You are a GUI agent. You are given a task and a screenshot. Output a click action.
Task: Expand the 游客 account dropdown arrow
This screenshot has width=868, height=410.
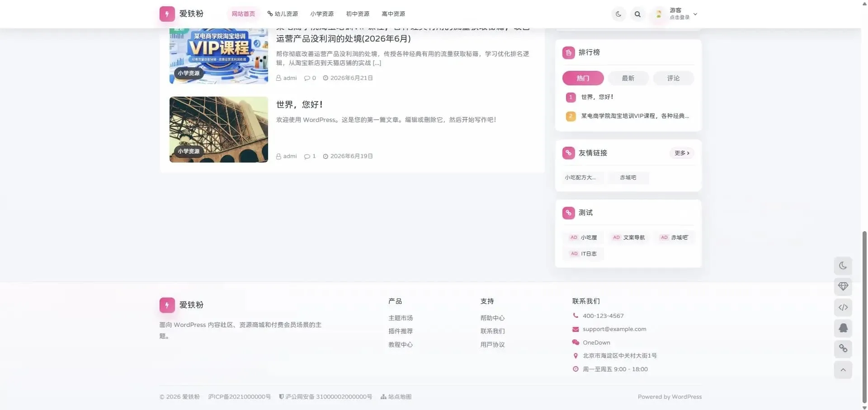pyautogui.click(x=695, y=14)
